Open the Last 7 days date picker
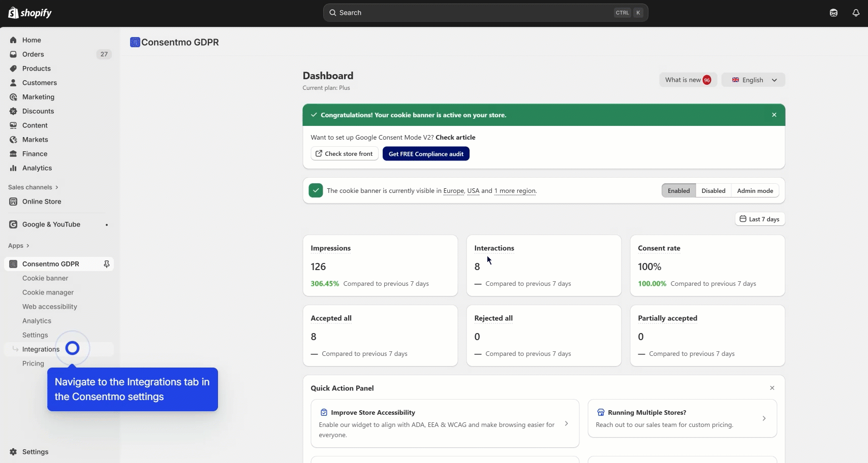 coord(760,219)
